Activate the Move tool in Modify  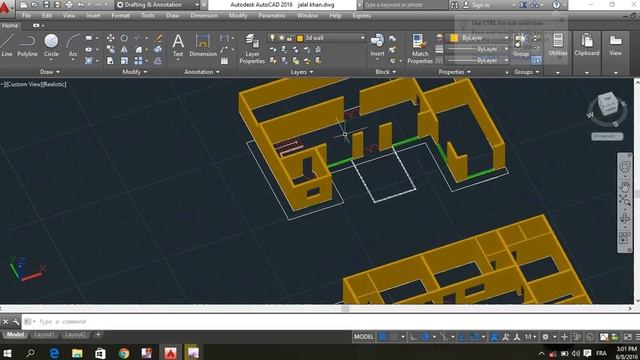point(111,38)
